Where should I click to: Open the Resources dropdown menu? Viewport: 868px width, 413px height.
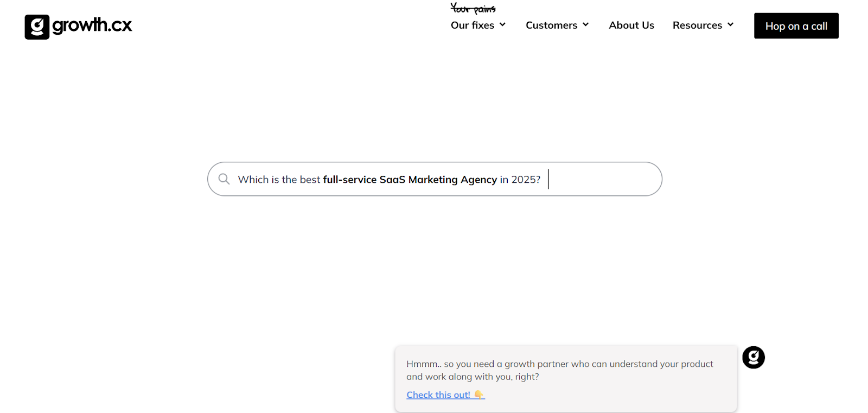pos(698,24)
